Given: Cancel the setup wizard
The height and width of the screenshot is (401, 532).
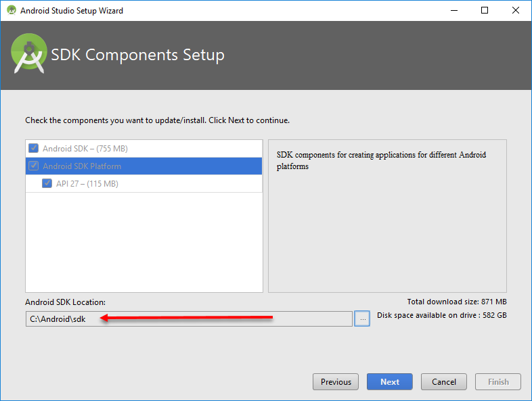Looking at the screenshot, I should point(444,382).
